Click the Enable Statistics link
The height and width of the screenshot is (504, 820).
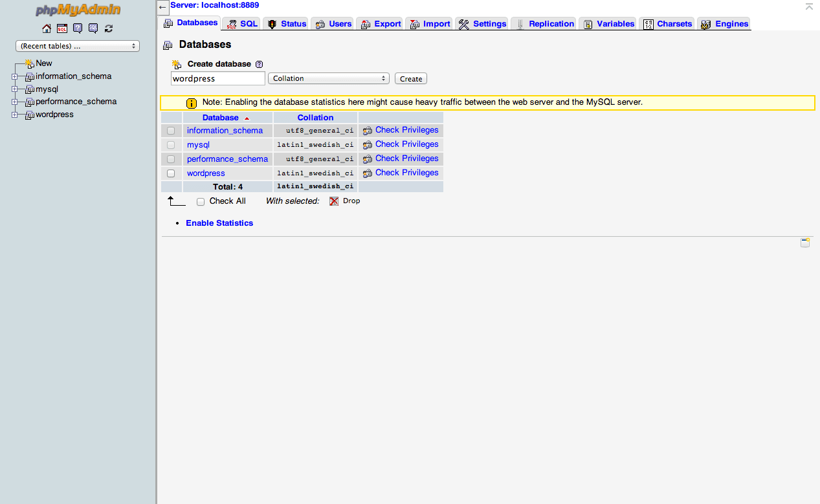click(219, 223)
